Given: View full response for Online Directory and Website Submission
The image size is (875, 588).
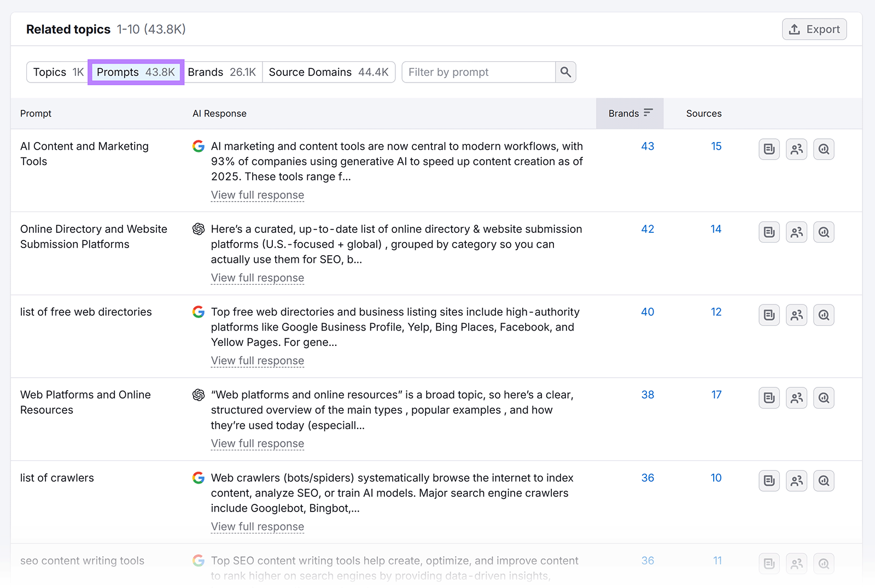Looking at the screenshot, I should 258,278.
